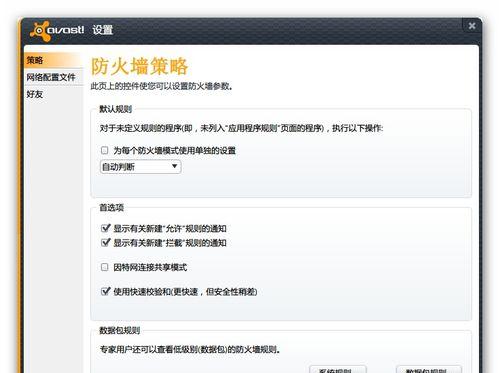Select the 策略 sidebar tab
The image size is (500, 373).
pos(53,60)
